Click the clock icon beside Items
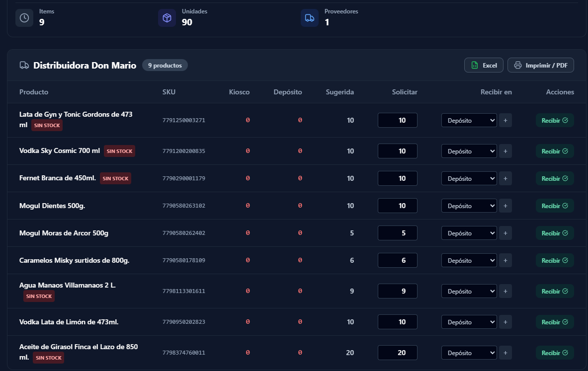The image size is (588, 371). [24, 18]
